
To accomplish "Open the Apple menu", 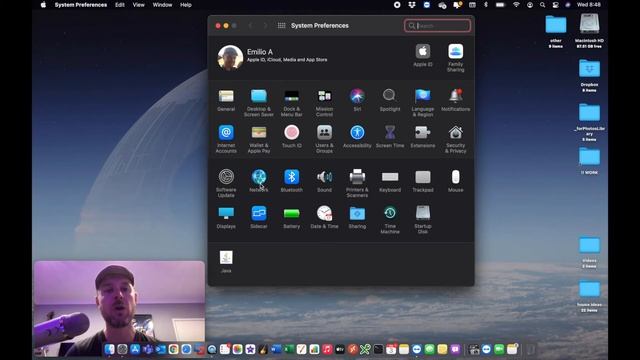I will (43, 5).
